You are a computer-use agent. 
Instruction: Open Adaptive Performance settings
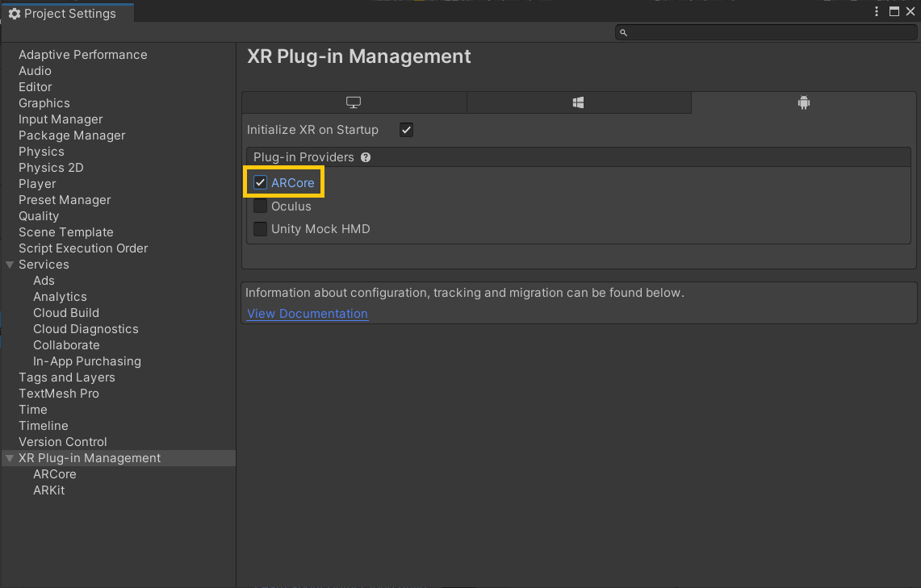point(83,55)
